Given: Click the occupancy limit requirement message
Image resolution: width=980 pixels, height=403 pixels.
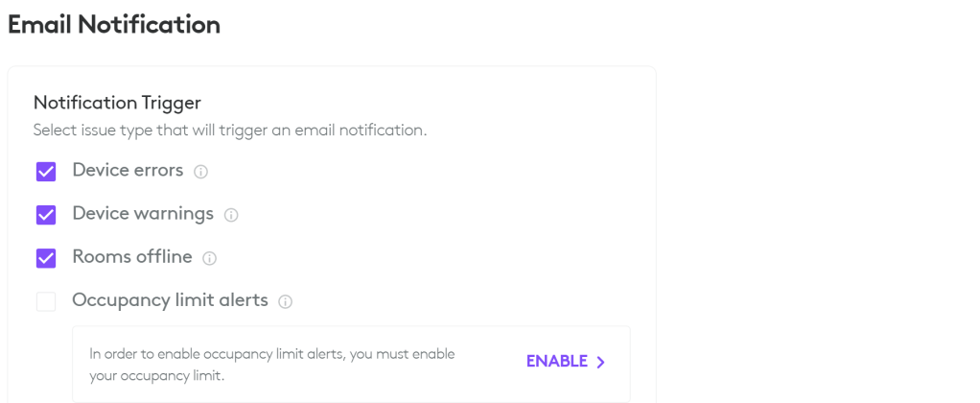Looking at the screenshot, I should pos(271,354).
